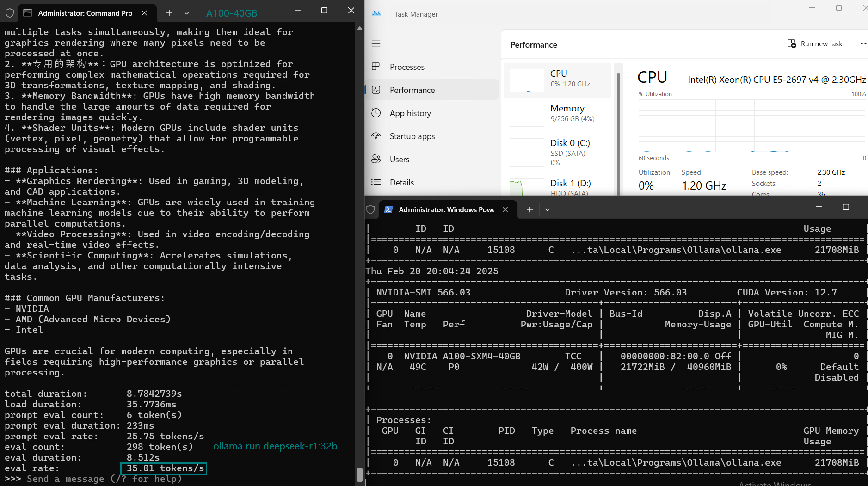The image size is (868, 486).
Task: Click the shield icon in Command Prompt window
Action: (9, 13)
